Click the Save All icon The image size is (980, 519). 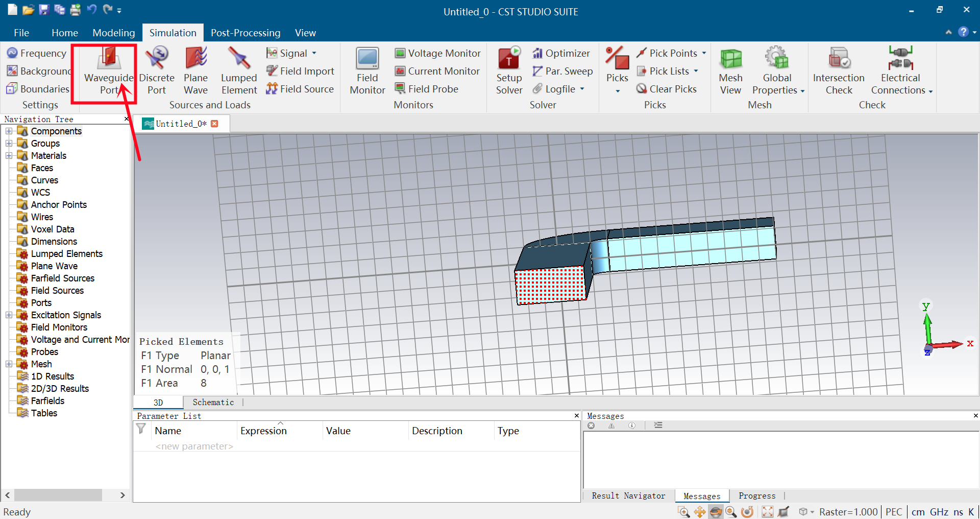point(60,10)
